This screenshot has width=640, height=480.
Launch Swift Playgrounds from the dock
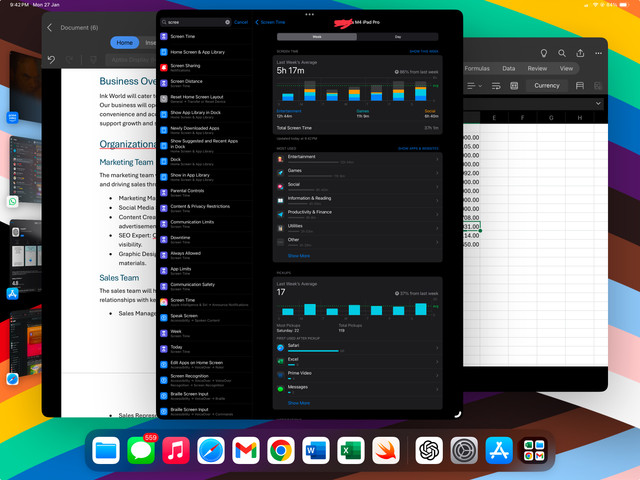pyautogui.click(x=386, y=451)
